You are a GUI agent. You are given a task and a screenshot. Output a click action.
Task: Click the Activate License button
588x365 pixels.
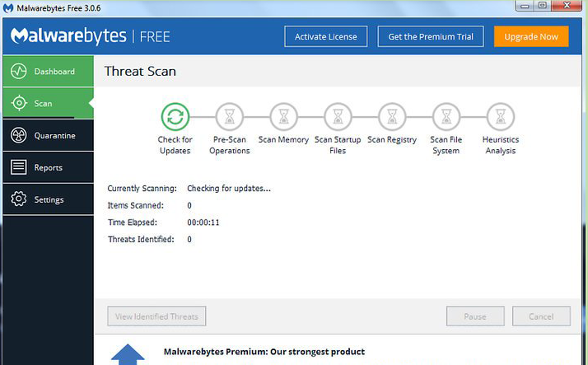click(x=326, y=36)
